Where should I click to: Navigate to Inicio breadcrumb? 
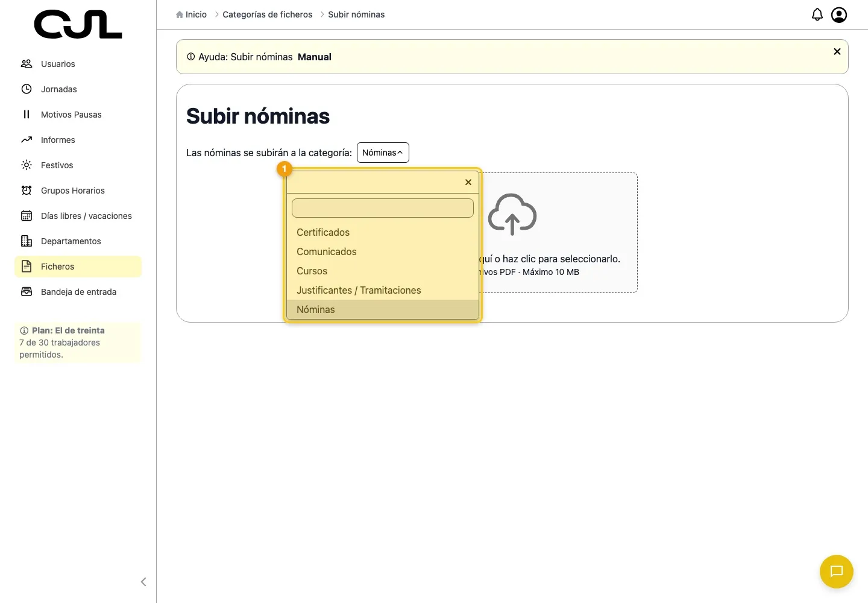coord(196,14)
